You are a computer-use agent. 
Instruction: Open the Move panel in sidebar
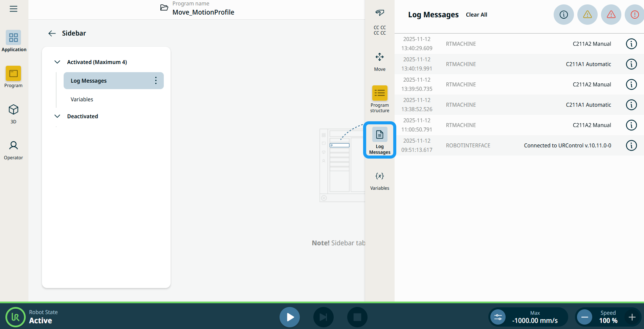(x=379, y=61)
